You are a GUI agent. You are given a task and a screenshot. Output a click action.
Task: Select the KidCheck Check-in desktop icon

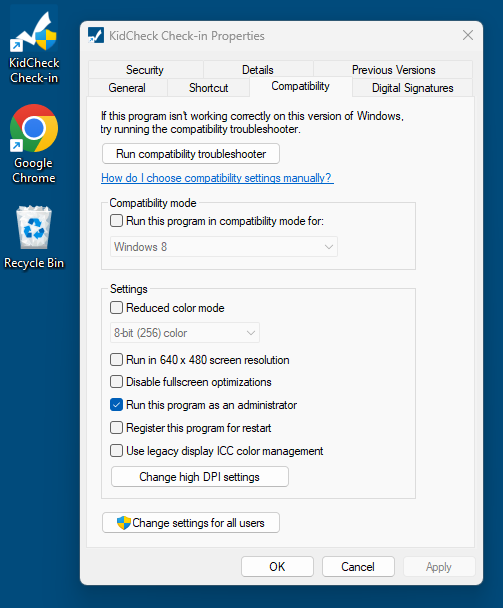pyautogui.click(x=34, y=47)
